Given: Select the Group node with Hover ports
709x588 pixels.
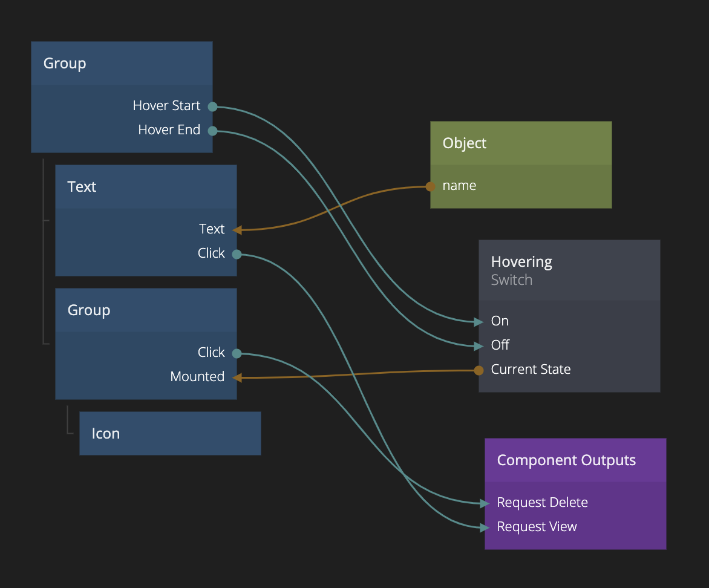Looking at the screenshot, I should pos(122,64).
